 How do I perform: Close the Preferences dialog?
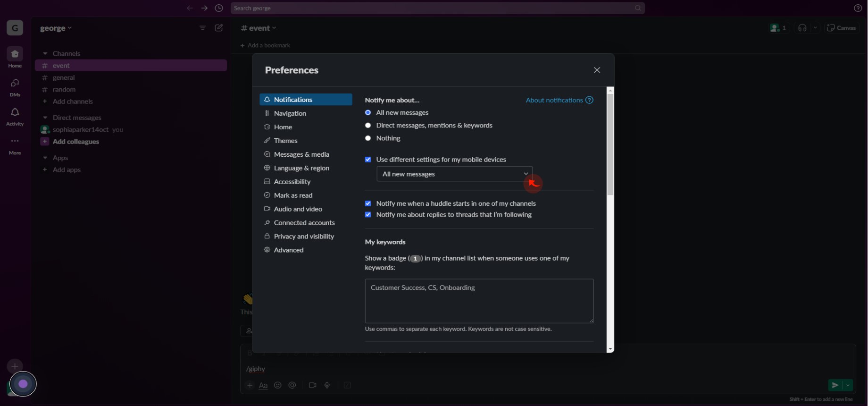(x=597, y=70)
